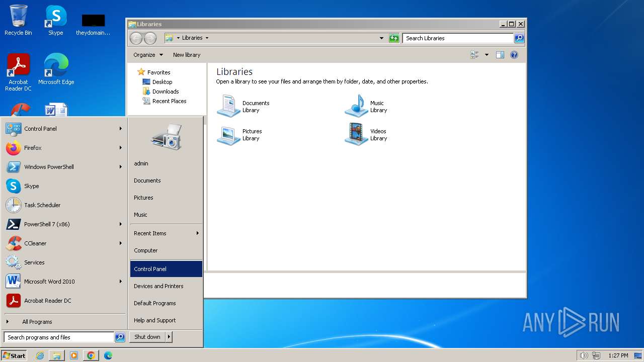This screenshot has width=644, height=362.
Task: Click the network tray icon
Action: click(x=597, y=355)
